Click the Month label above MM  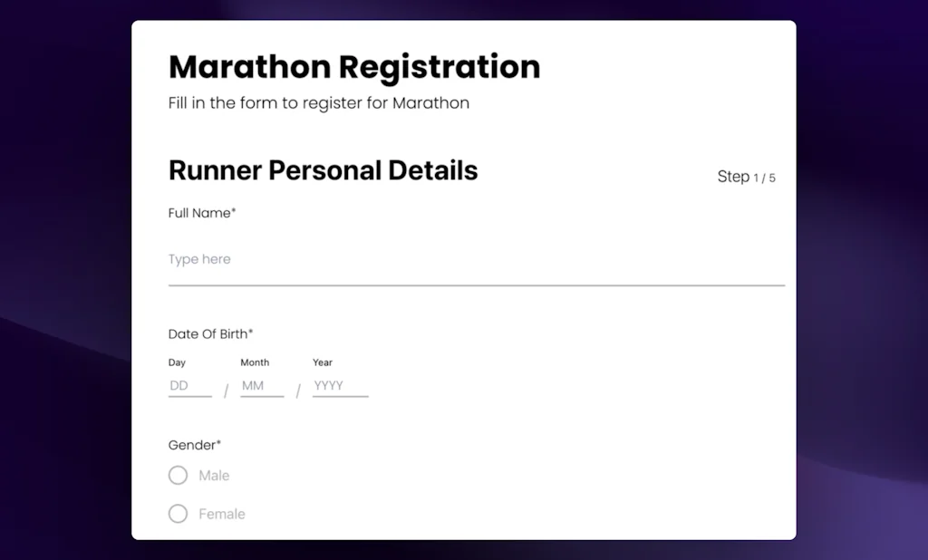pos(255,362)
